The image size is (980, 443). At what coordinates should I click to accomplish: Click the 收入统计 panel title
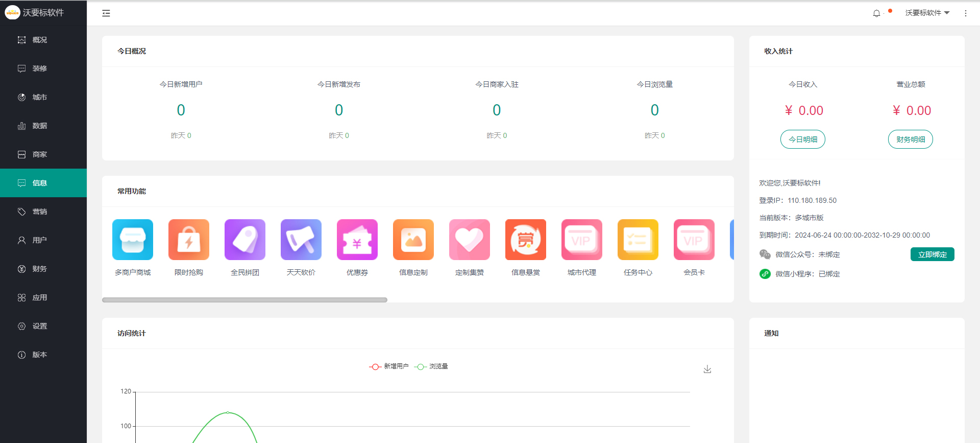pyautogui.click(x=778, y=51)
